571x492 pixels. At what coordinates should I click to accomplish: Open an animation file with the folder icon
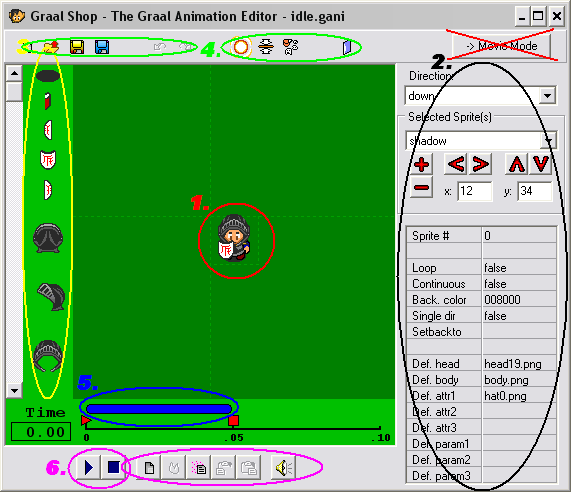pyautogui.click(x=51, y=47)
